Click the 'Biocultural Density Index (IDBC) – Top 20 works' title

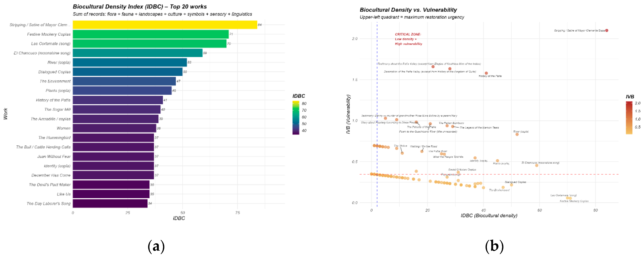tap(140, 7)
